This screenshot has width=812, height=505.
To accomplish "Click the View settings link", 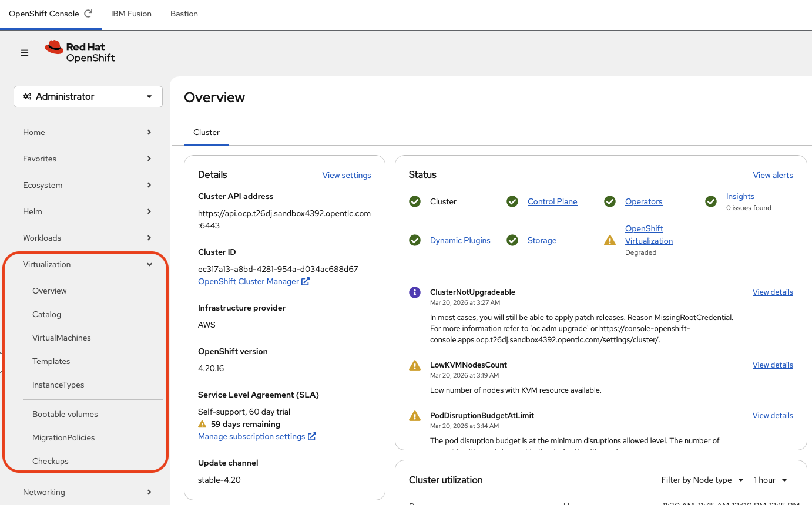I will [x=347, y=175].
